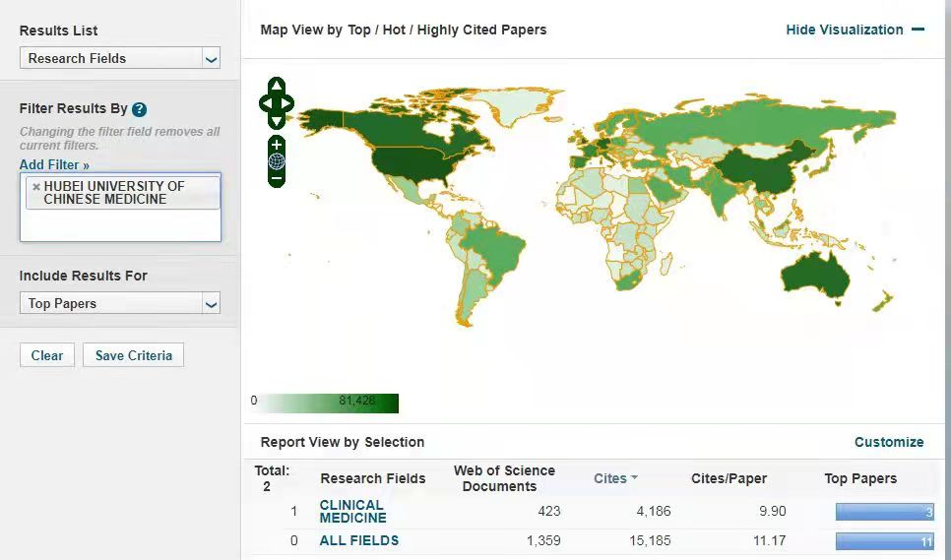This screenshot has height=560, width=951.
Task: Pan the map left
Action: 264,102
